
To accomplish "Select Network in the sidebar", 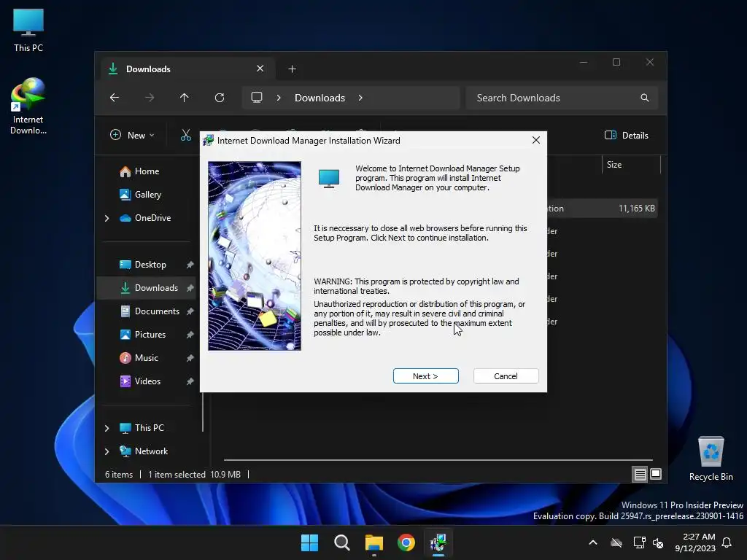I will tap(143, 451).
